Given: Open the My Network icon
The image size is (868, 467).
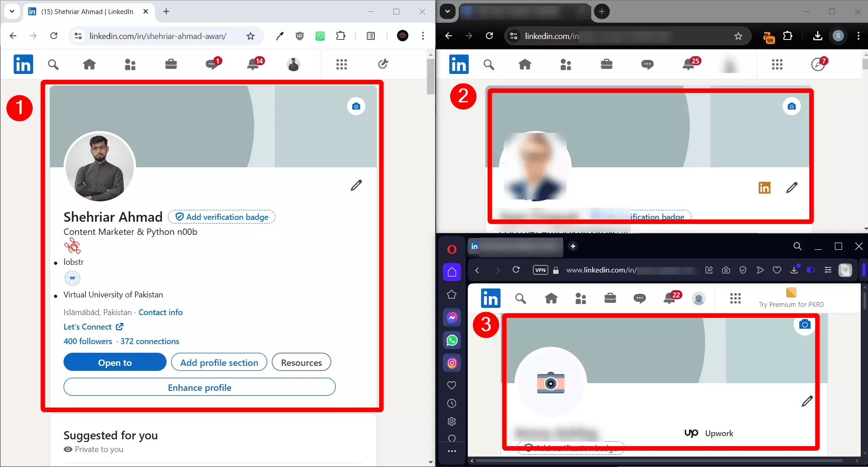Looking at the screenshot, I should [x=130, y=64].
